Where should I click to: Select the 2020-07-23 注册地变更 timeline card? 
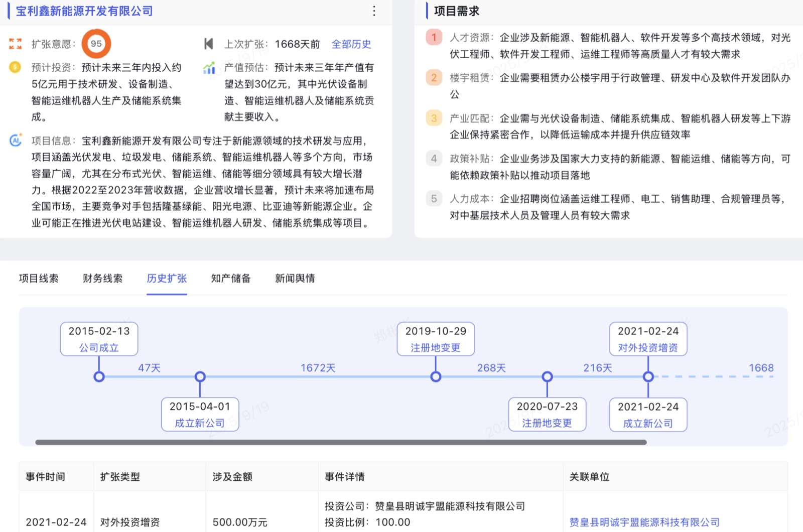[547, 415]
